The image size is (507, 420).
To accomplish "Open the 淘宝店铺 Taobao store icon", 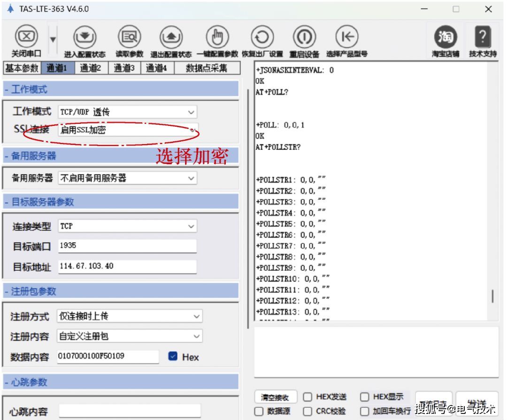I will pos(445,37).
